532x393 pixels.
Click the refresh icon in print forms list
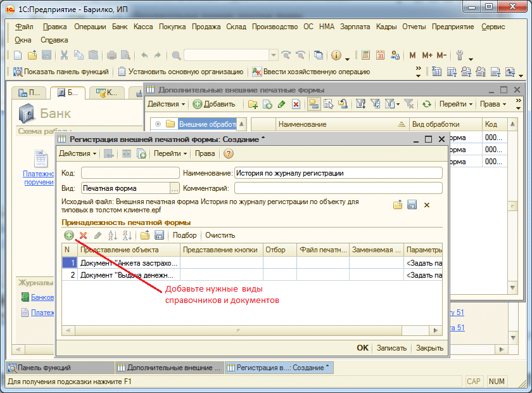click(427, 104)
